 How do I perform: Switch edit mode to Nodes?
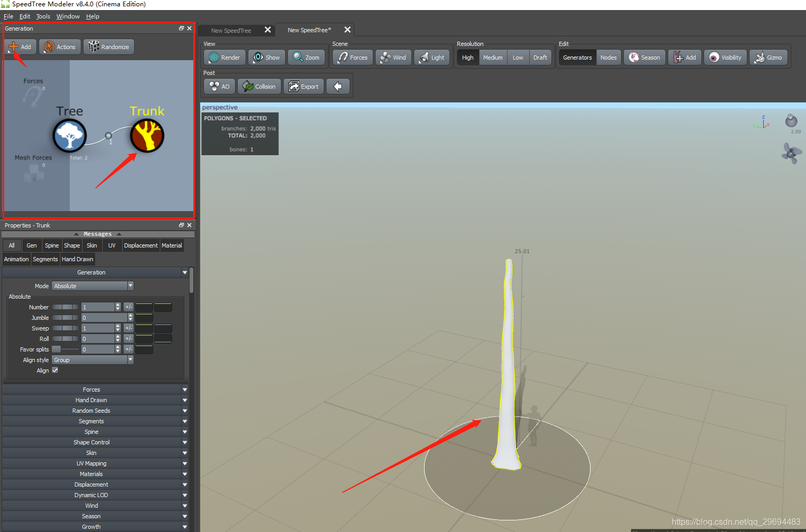[608, 58]
